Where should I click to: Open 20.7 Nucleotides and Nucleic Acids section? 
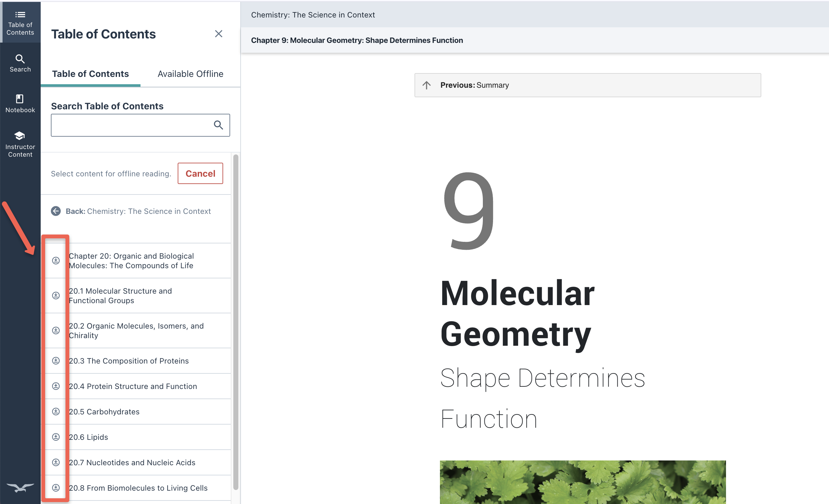[132, 462]
